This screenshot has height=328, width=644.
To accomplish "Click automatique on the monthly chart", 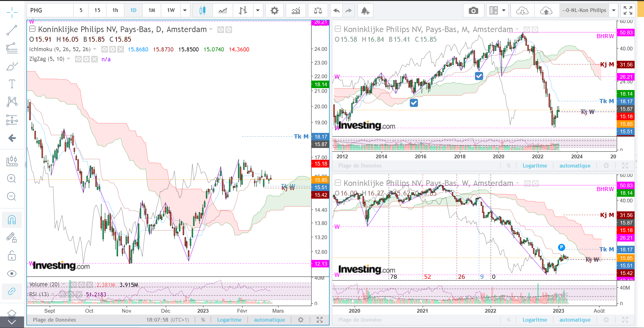I will (575, 166).
